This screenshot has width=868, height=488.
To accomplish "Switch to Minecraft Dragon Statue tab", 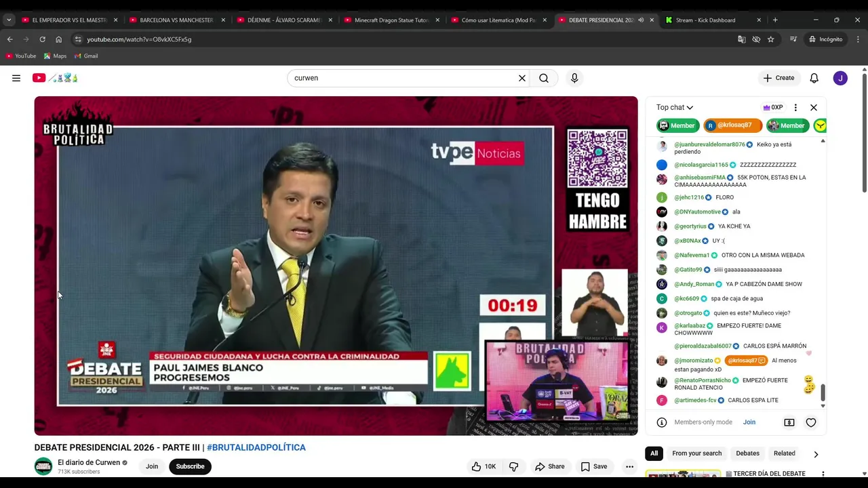I will [391, 20].
